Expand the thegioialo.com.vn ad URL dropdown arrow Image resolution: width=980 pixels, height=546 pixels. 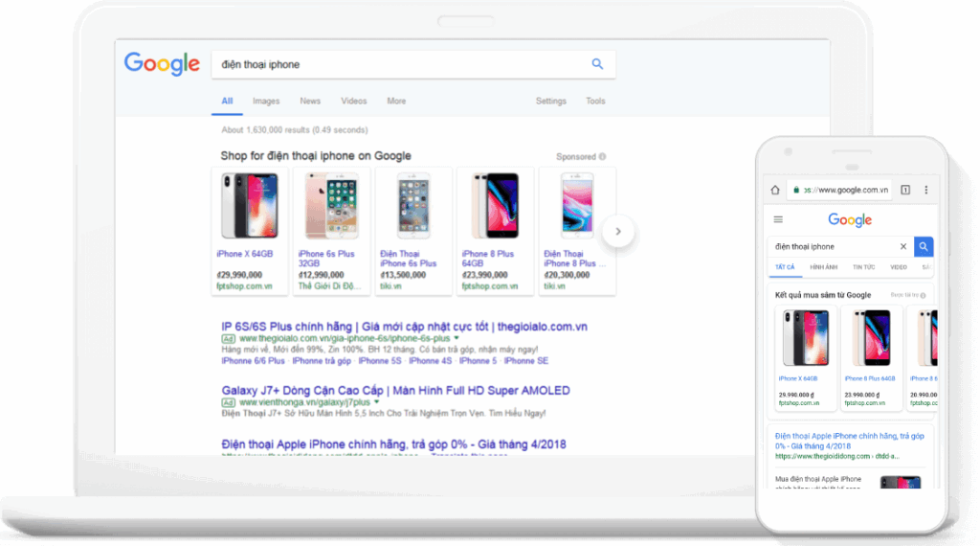pos(457,338)
